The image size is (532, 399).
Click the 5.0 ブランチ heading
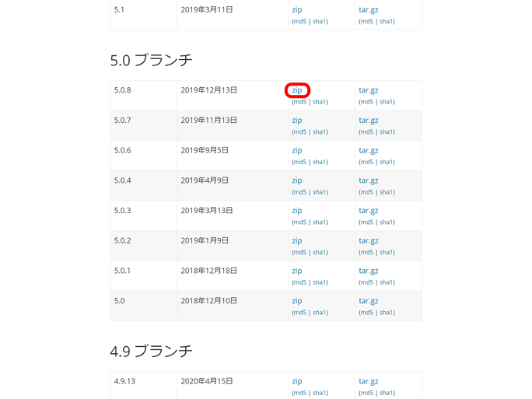pos(152,60)
